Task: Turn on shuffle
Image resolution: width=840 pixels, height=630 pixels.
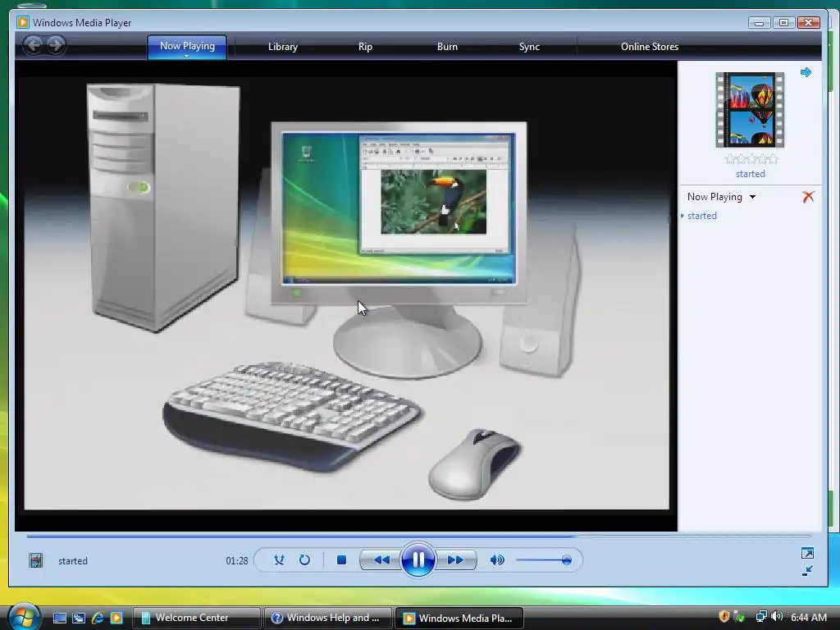Action: [279, 560]
